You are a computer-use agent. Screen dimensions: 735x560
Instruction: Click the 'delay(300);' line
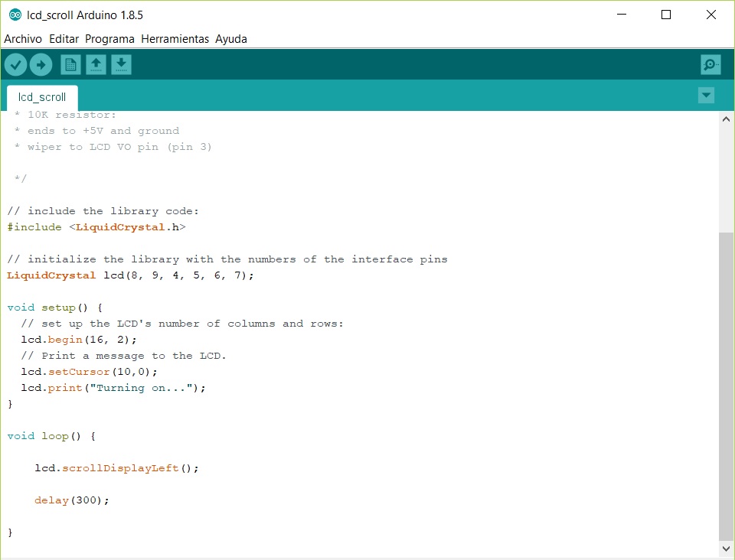[72, 500]
